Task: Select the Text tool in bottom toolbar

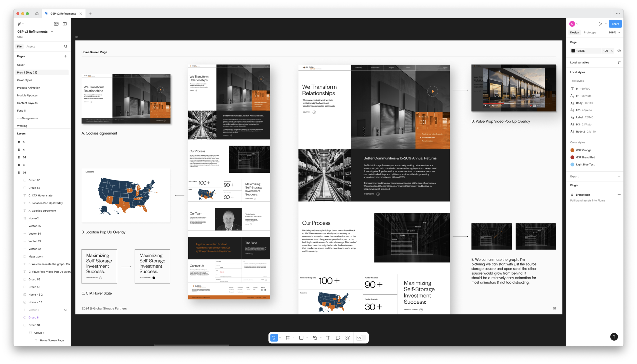Action: point(328,338)
